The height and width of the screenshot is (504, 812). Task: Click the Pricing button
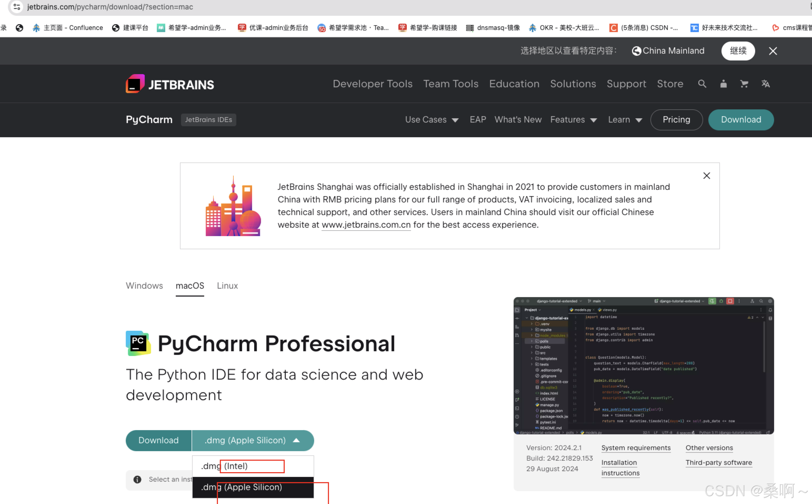[676, 120]
